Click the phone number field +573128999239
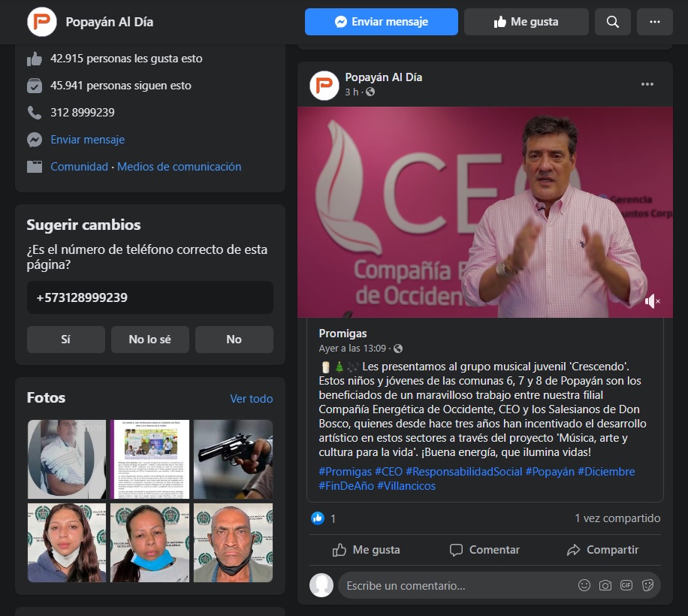688x616 pixels. (150, 297)
